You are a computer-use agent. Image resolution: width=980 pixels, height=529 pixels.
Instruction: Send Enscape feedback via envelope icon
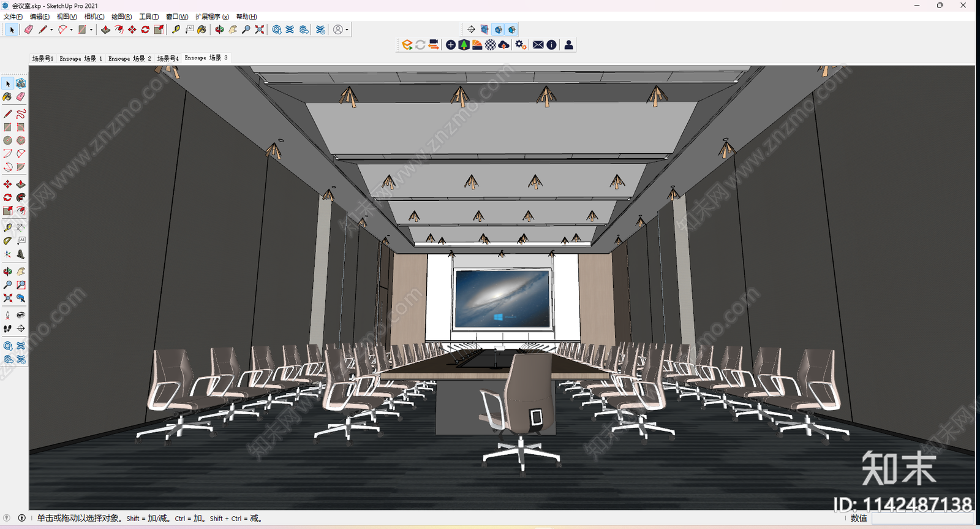click(538, 45)
